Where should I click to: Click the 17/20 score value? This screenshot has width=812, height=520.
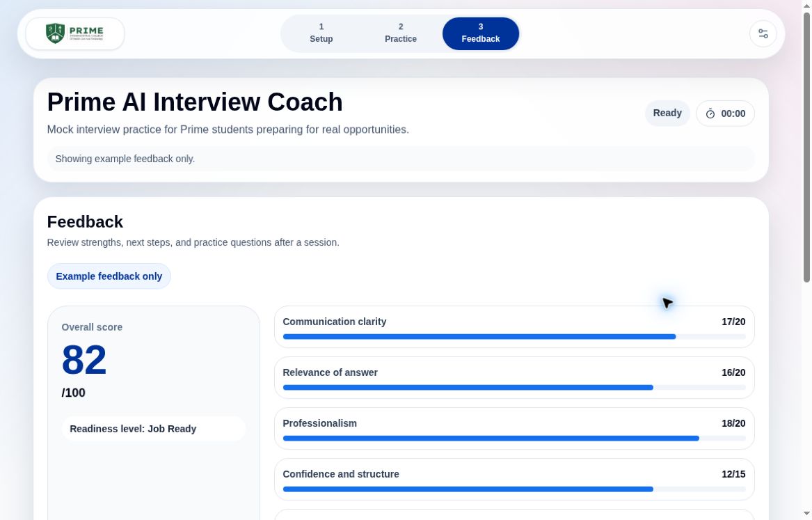(733, 322)
